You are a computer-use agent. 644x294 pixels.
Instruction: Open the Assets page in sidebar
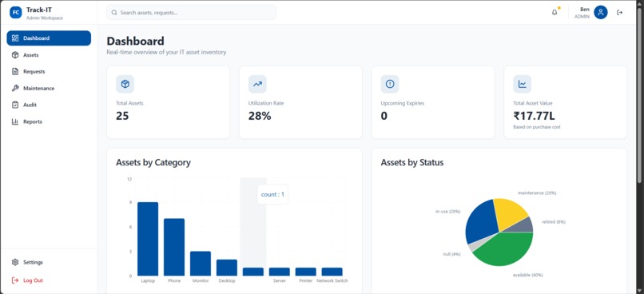tap(49, 55)
